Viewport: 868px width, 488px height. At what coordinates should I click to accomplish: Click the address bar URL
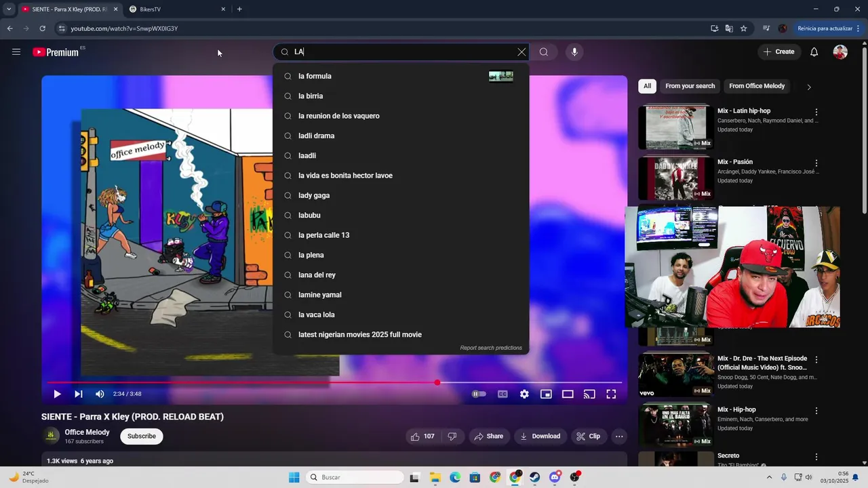pyautogui.click(x=124, y=28)
